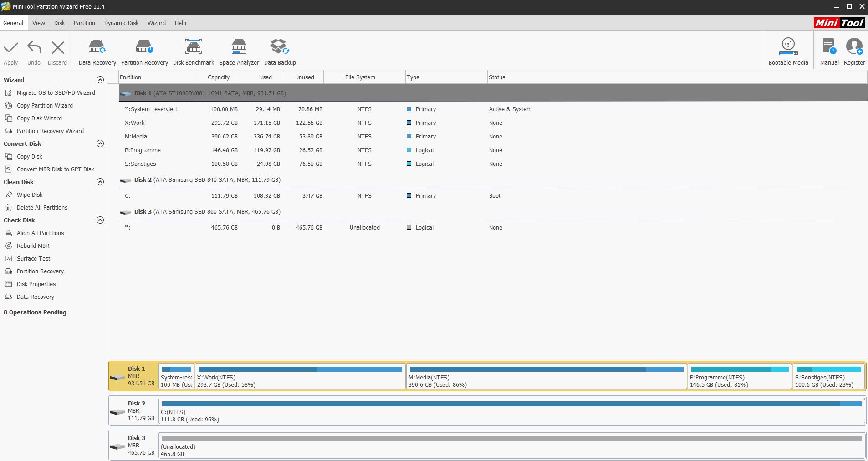
Task: Collapse the Clean Disk section
Action: (x=100, y=182)
